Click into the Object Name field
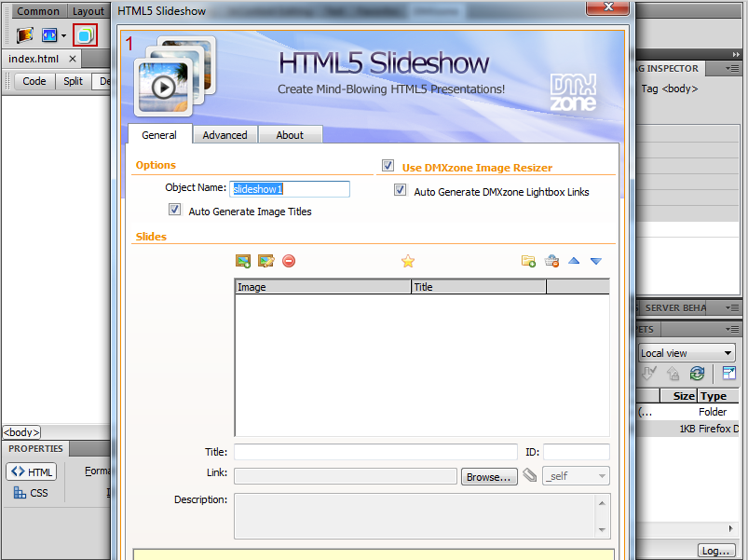The height and width of the screenshot is (560, 748). tap(290, 189)
